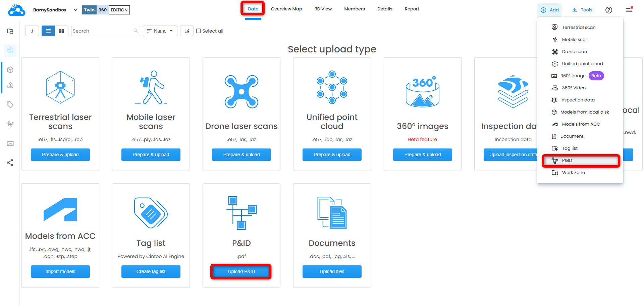Choose 360° Image Beta from Add menu

coord(580,76)
